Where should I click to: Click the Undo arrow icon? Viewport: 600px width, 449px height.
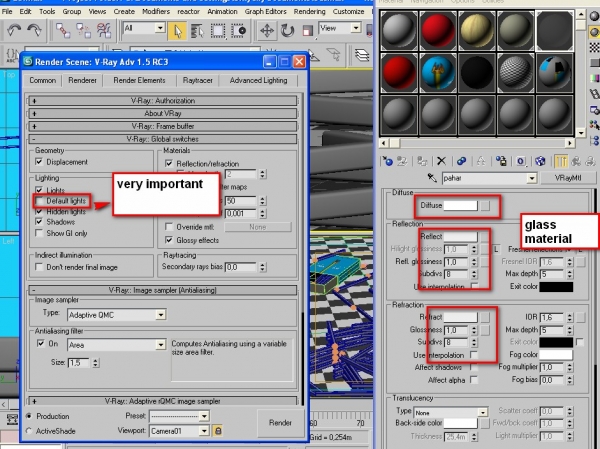point(14,30)
